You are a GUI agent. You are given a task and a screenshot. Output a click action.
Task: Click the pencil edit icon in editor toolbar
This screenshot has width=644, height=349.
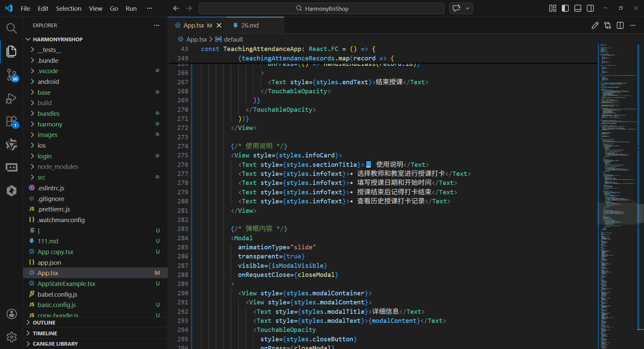595,26
